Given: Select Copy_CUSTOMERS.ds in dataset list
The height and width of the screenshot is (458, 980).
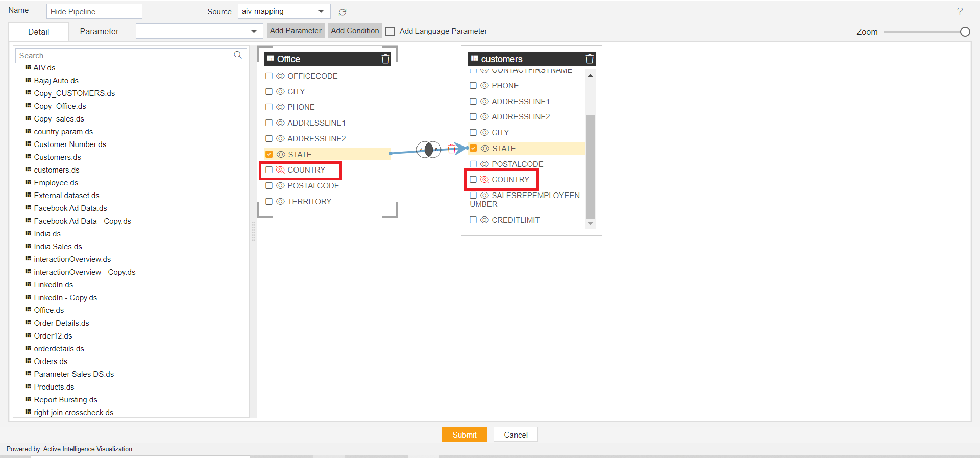Looking at the screenshot, I should 75,93.
